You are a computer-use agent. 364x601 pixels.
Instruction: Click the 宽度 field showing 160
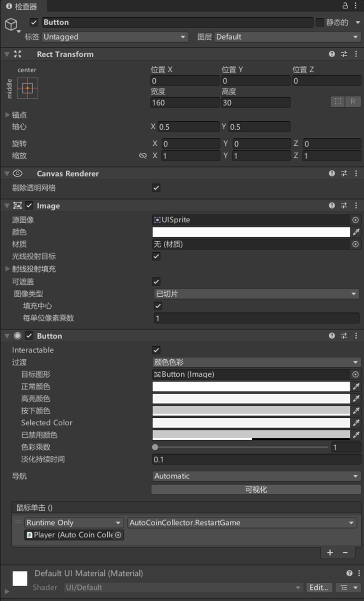(185, 103)
